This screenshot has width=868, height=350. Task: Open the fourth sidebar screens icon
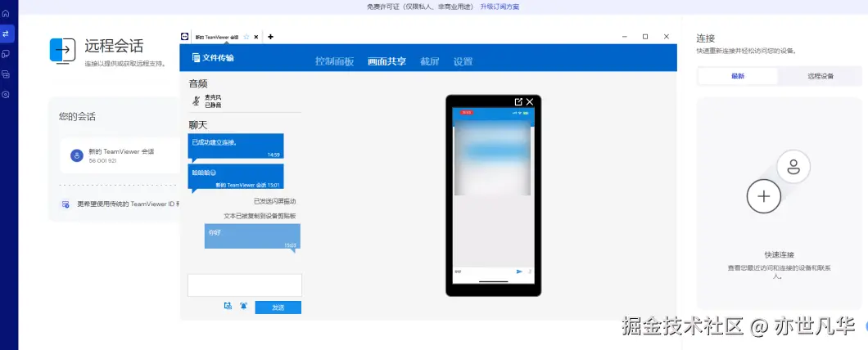click(x=6, y=74)
